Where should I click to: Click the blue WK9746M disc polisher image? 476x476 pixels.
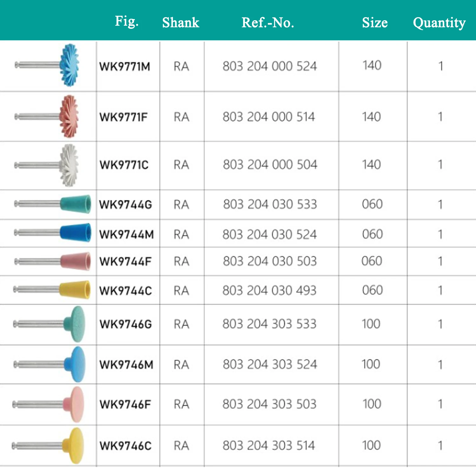point(75,364)
